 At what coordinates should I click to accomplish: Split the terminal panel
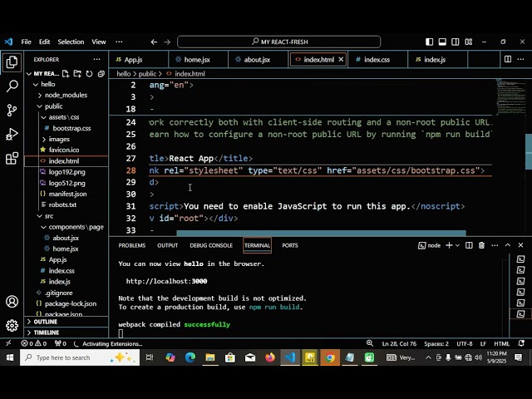[469, 245]
